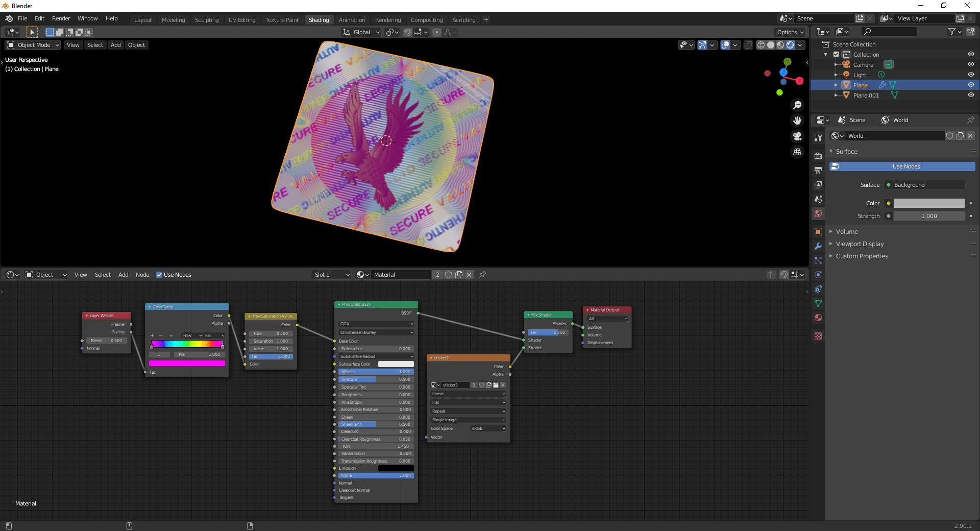Uncheck Use Nodes in the shader editor header
Screen dimensions: 980x531
(160, 275)
